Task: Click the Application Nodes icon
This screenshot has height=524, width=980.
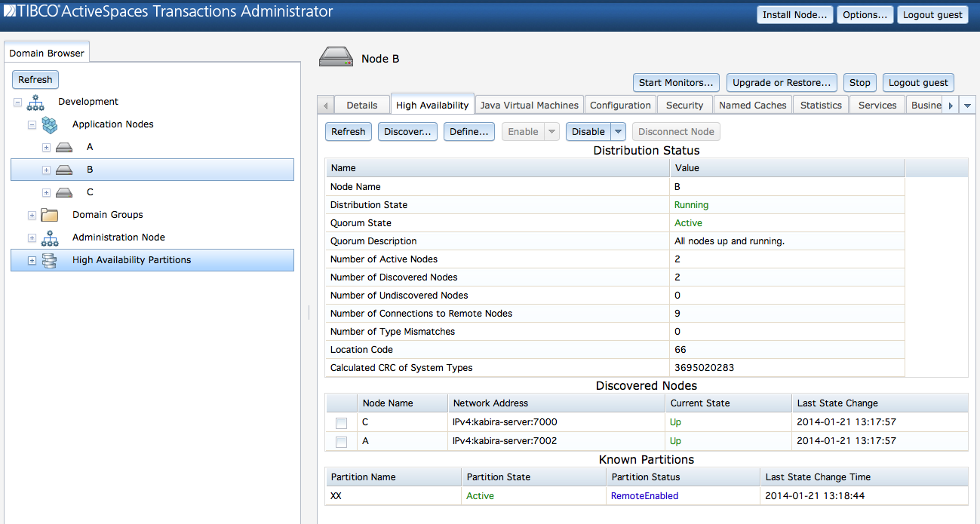Action: point(49,124)
